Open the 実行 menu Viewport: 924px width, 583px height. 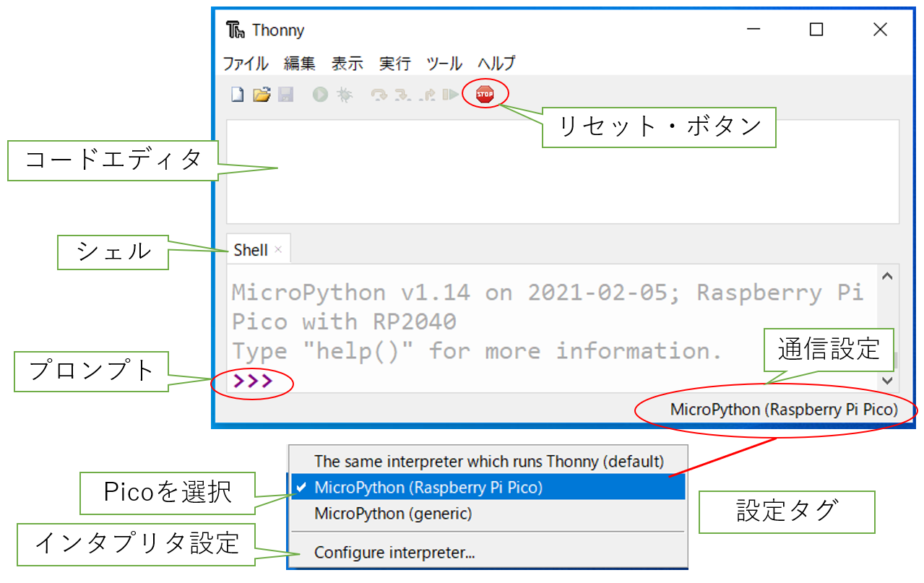click(395, 64)
